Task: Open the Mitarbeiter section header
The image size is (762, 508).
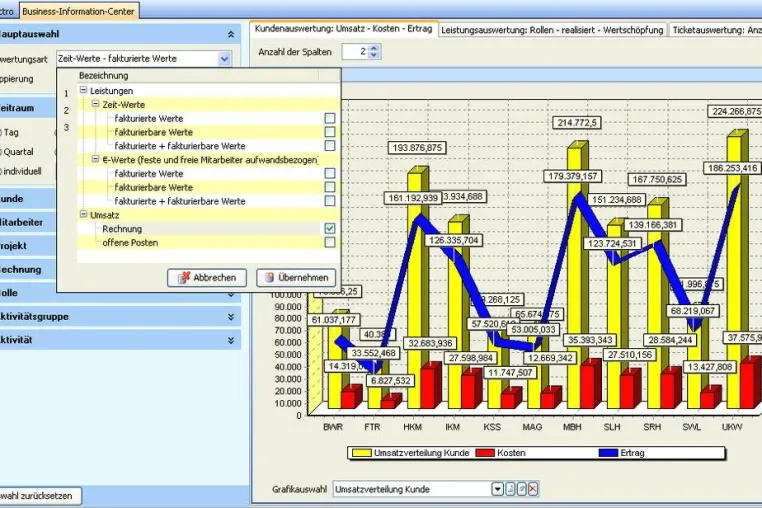Action: pyautogui.click(x=28, y=222)
